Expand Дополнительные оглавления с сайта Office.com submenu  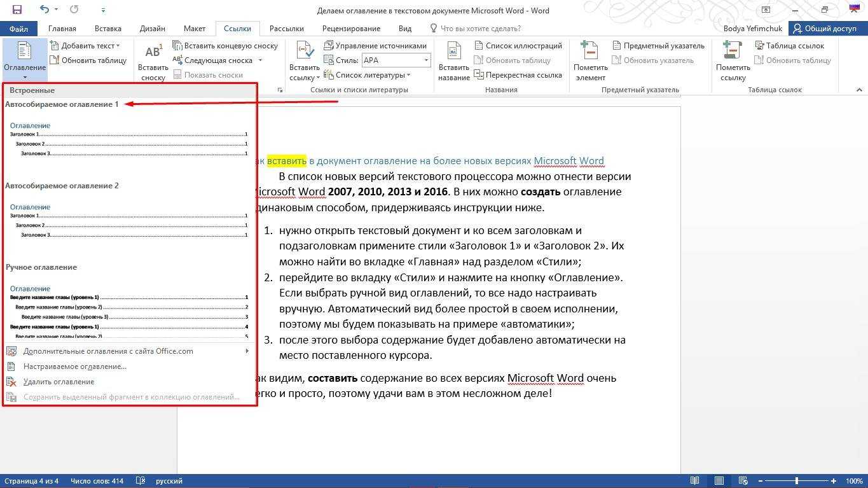[x=247, y=351]
